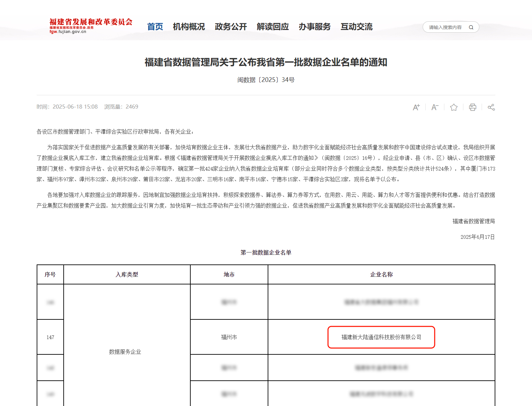Click the magnifier search icon
Viewport: 532px width, 406px height.
(471, 27)
